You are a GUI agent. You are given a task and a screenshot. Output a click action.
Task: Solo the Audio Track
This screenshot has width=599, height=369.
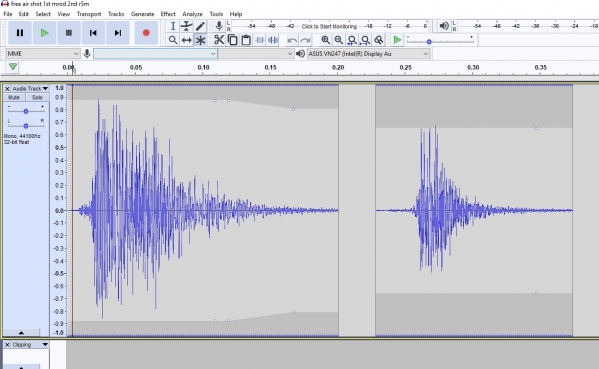(x=37, y=97)
